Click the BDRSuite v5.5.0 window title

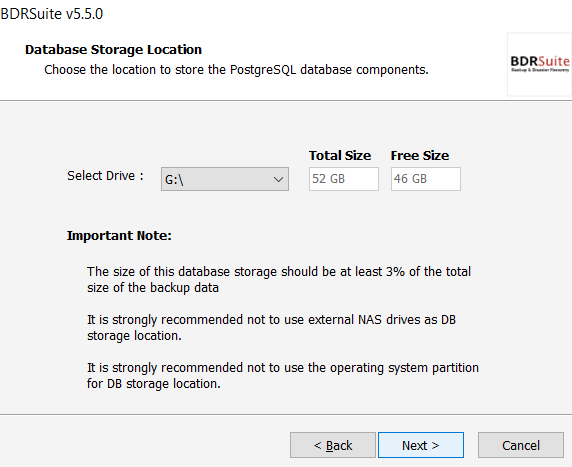(52, 14)
